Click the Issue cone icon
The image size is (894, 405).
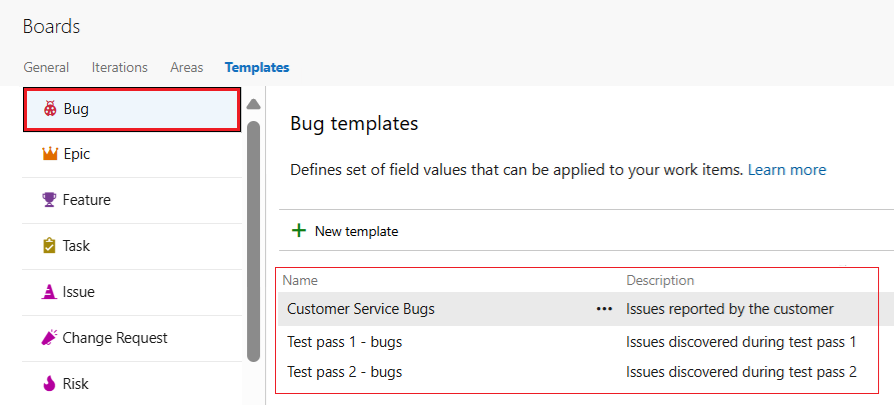point(49,292)
